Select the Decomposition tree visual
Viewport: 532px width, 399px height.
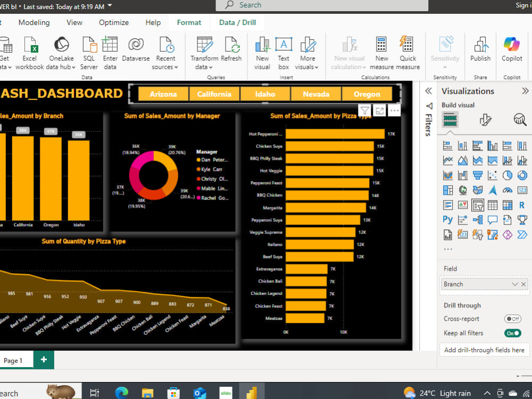tap(477, 220)
